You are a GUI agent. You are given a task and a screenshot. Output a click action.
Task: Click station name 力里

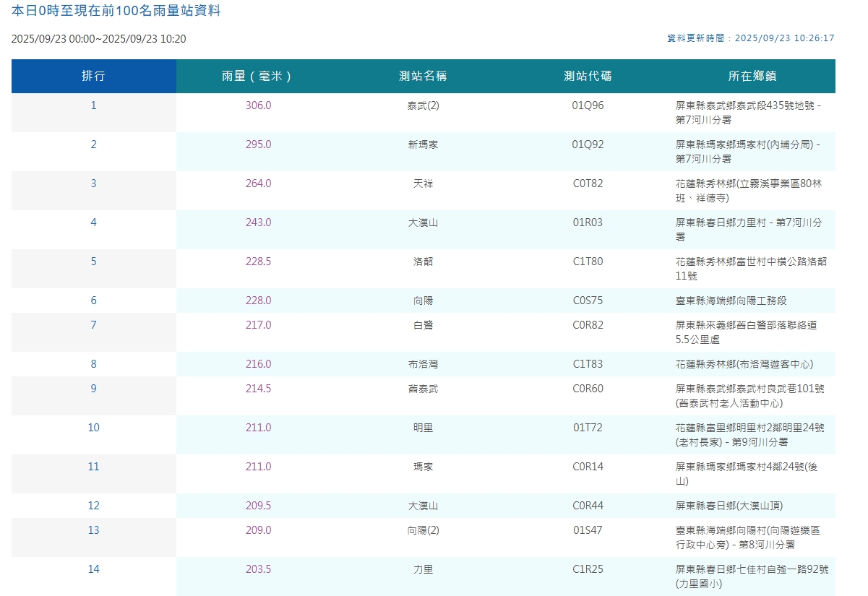[424, 569]
